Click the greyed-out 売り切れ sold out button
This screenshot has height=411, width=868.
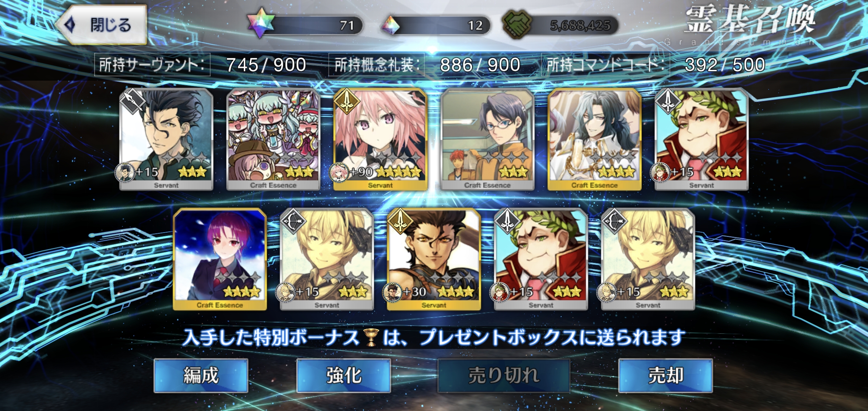(504, 376)
